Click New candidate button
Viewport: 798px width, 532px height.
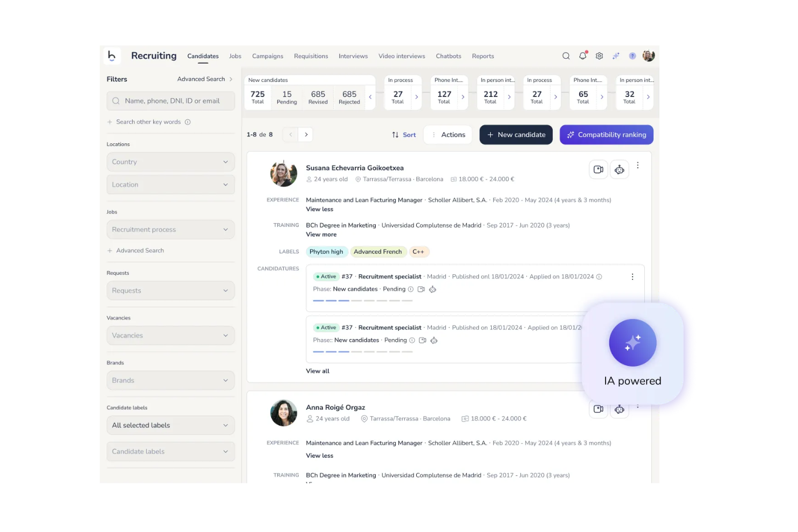coord(516,135)
